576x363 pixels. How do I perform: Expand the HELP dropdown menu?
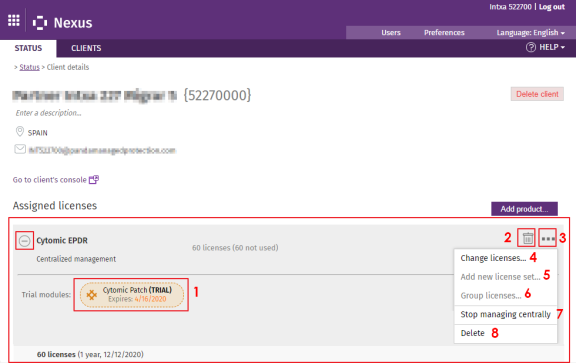(552, 47)
